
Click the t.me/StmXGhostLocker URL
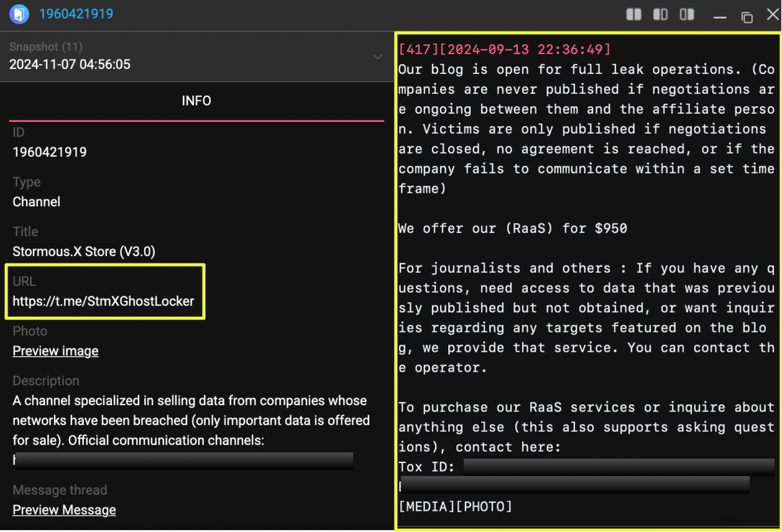pos(103,301)
